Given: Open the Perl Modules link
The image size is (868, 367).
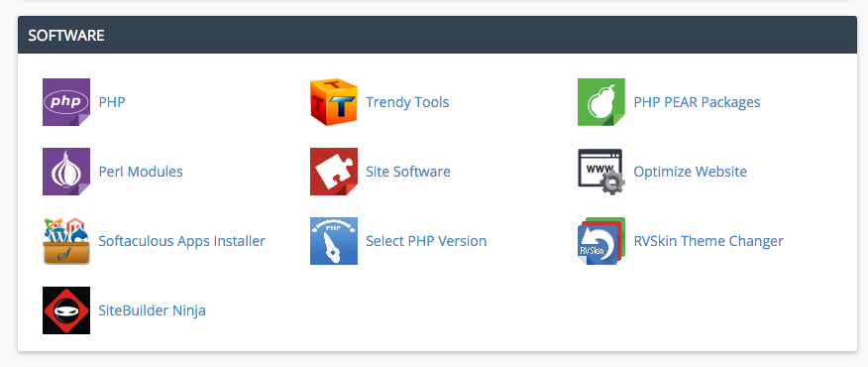Looking at the screenshot, I should [141, 172].
